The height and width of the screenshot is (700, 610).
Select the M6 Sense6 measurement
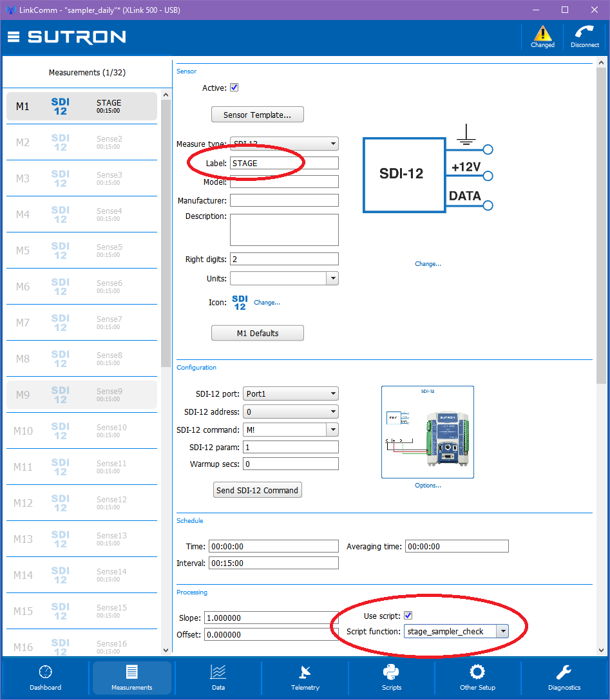click(82, 287)
